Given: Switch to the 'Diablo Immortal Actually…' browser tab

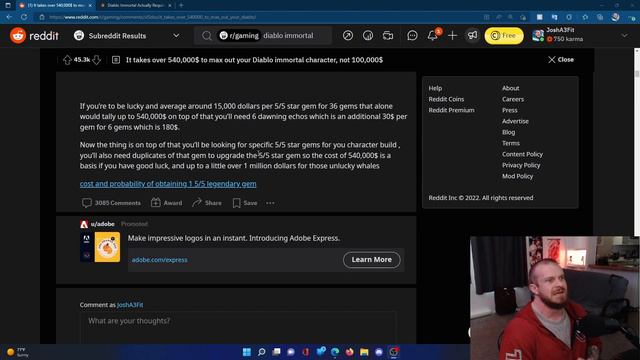Looking at the screenshot, I should tap(136, 5).
